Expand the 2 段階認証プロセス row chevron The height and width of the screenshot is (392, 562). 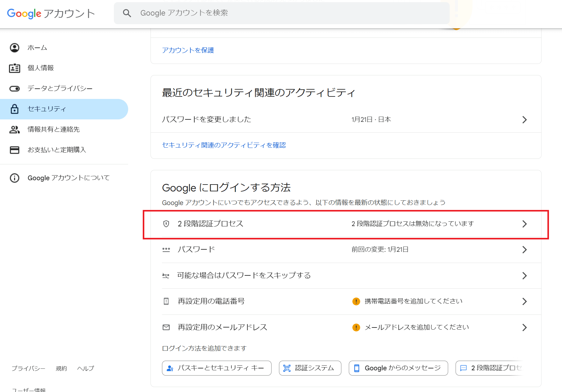524,224
